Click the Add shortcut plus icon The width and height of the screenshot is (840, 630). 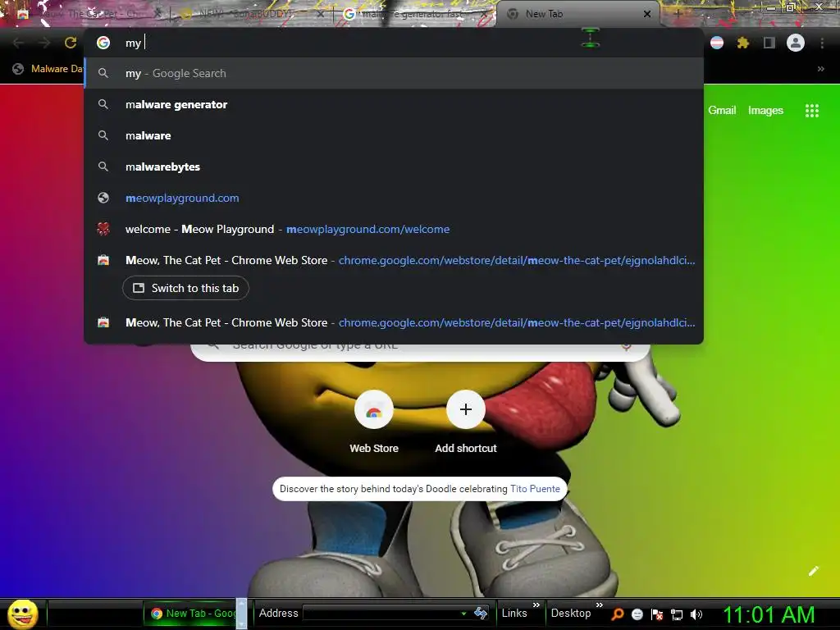pyautogui.click(x=466, y=410)
